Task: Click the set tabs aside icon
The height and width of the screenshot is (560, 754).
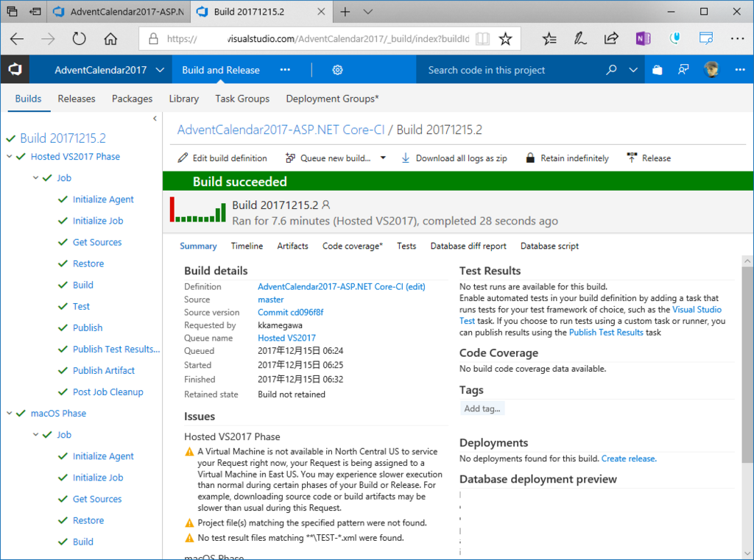Action: [x=35, y=12]
